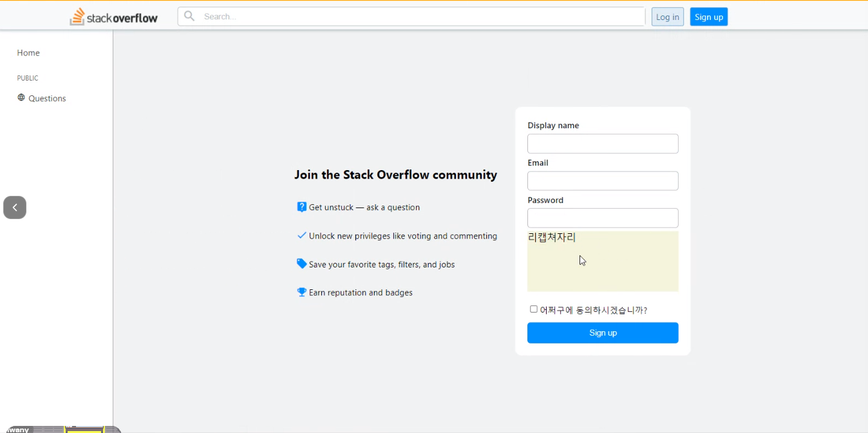
Task: Click the magnifier icon in search bar
Action: pyautogui.click(x=189, y=16)
